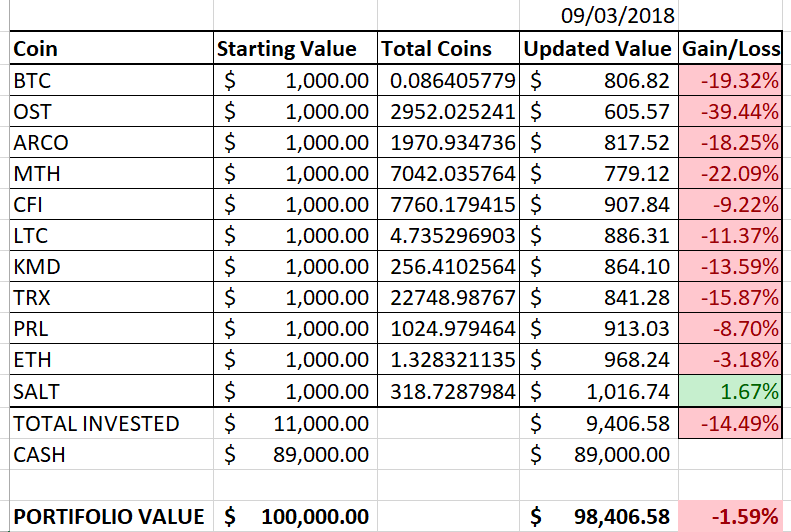
Task: Select the PORTFOLIO VALUE label cell
Action: pyautogui.click(x=110, y=516)
